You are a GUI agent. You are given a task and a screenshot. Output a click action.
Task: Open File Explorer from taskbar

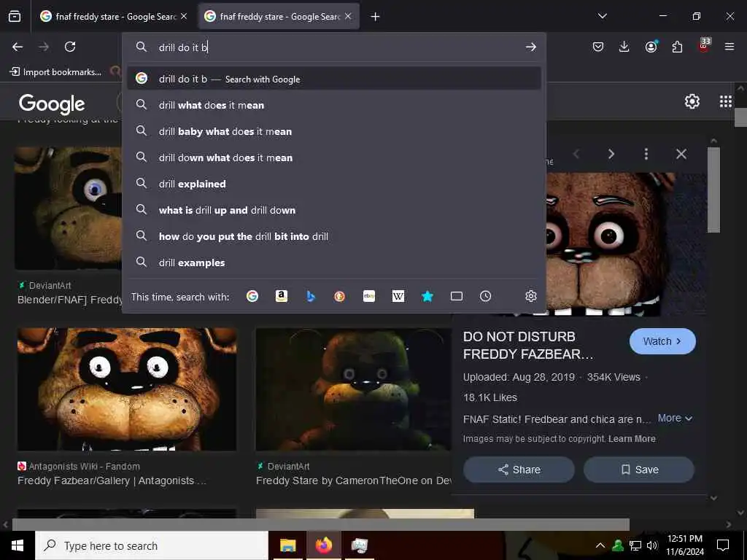click(x=287, y=545)
